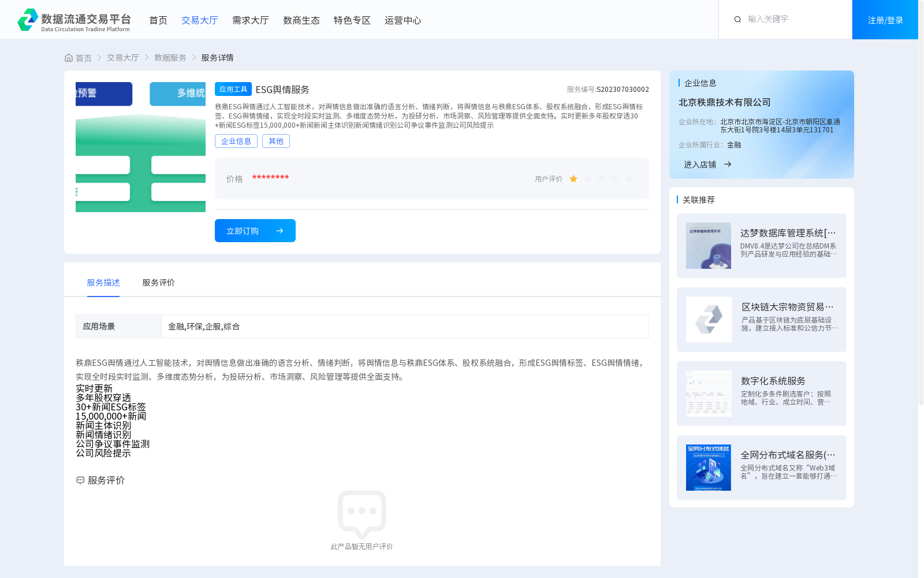
Task: Click 此产品暂无用户评价 text
Action: click(x=362, y=547)
